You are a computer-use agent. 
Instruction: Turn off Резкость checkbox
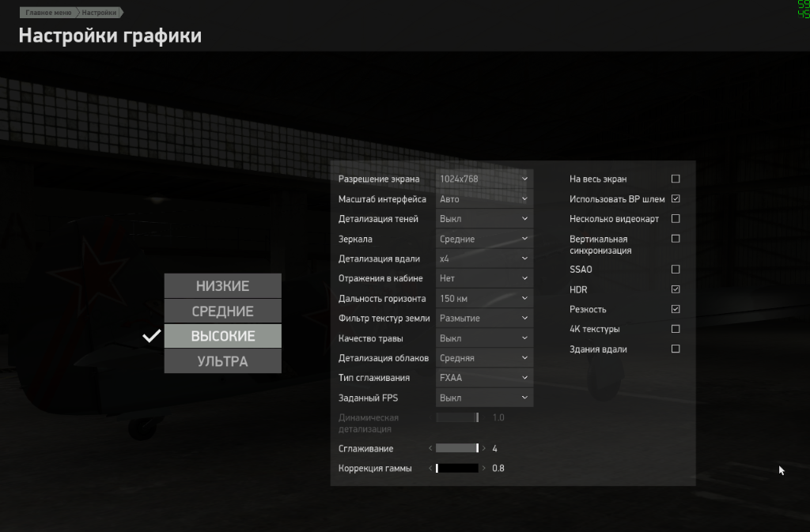click(676, 309)
